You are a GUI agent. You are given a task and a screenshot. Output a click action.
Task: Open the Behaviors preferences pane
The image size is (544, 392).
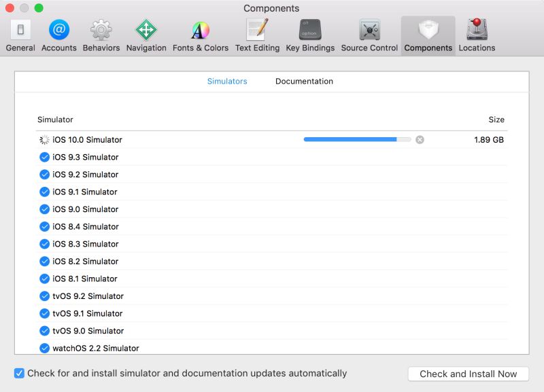coord(101,35)
